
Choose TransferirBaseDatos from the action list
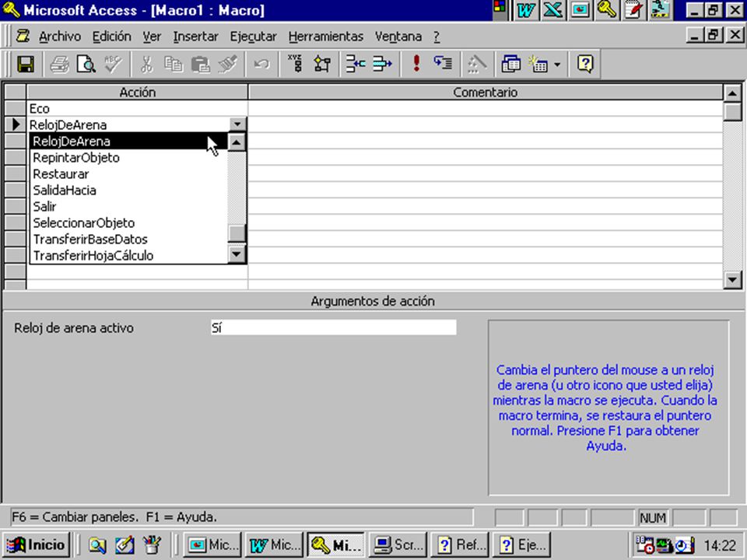coord(128,239)
